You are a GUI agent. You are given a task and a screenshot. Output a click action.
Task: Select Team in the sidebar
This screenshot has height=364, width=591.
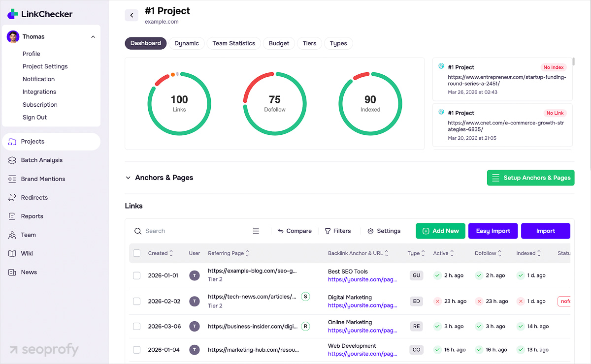(x=29, y=235)
